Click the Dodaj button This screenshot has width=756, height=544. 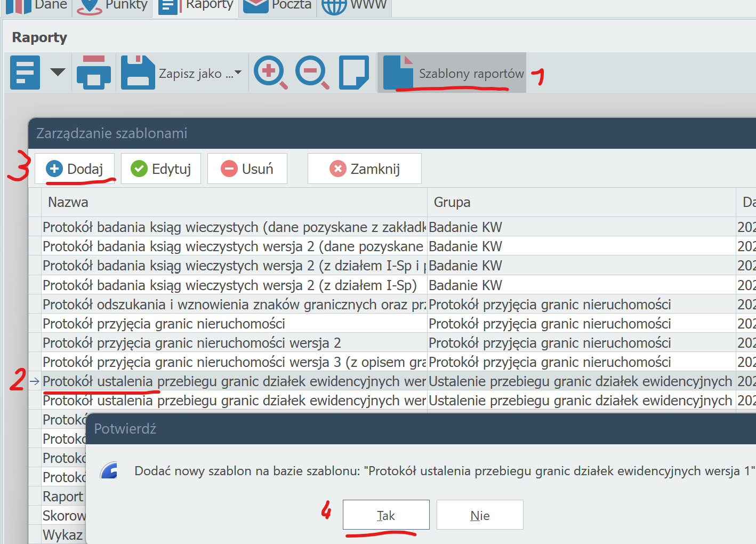(75, 169)
